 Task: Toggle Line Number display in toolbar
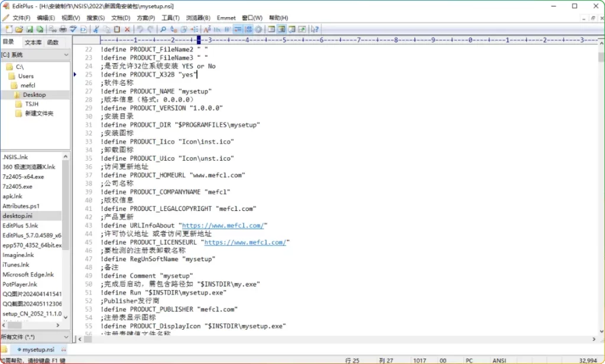[x=249, y=30]
